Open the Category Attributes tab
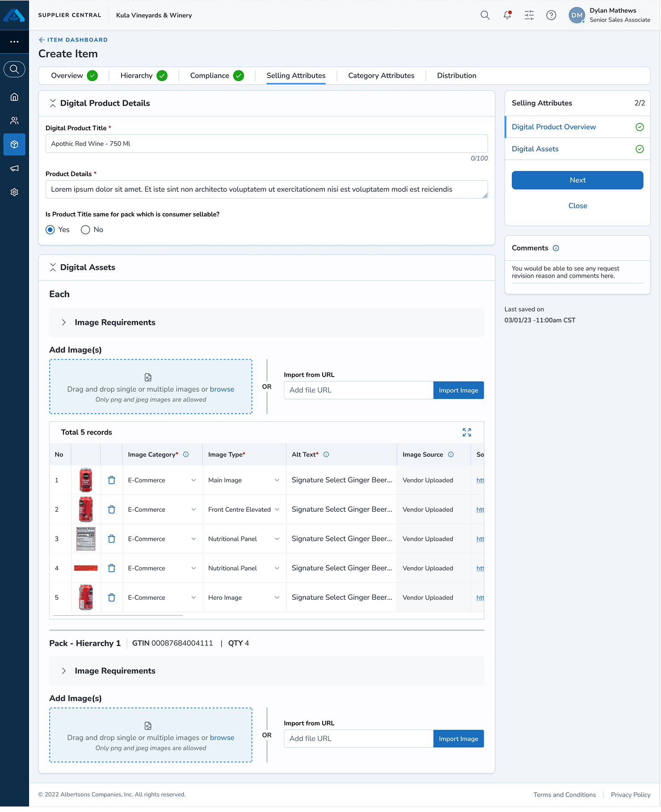This screenshot has width=661, height=812. coord(381,76)
